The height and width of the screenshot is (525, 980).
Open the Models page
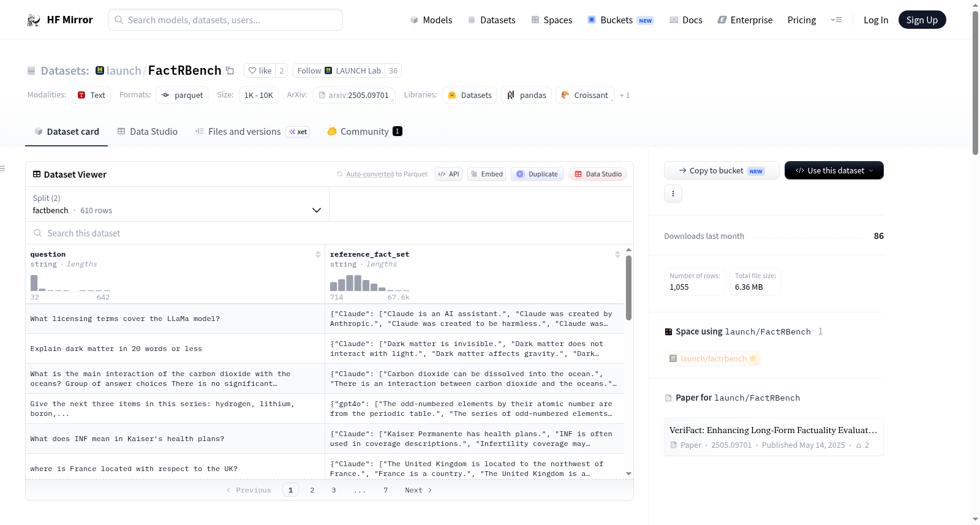click(x=431, y=20)
